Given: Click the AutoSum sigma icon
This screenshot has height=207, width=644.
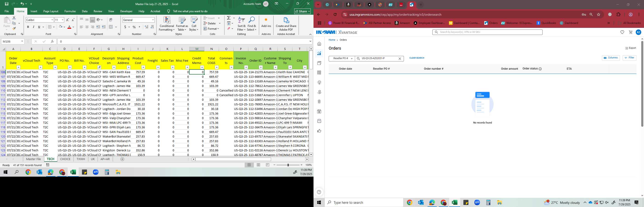Looking at the screenshot, I should click(x=229, y=18).
